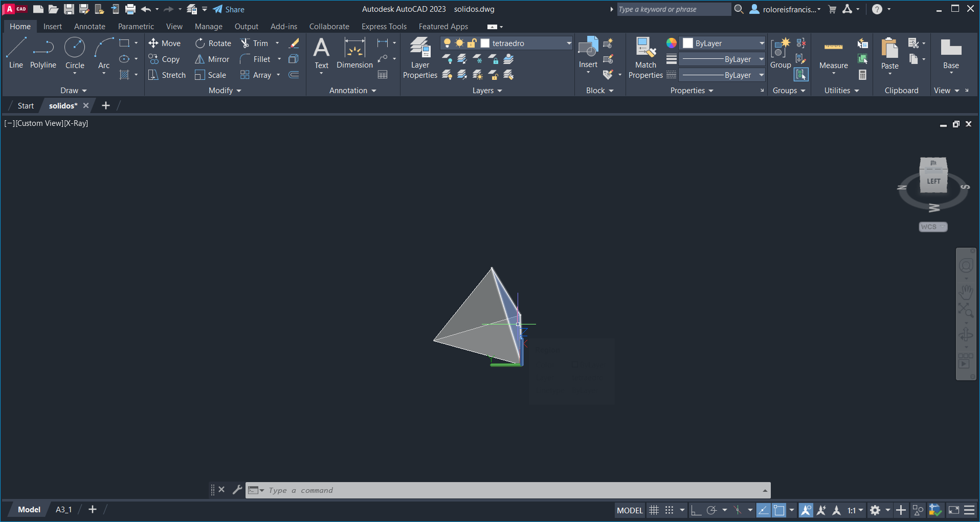The width and height of the screenshot is (980, 522).
Task: Click the WCS coordinate system button
Action: tap(933, 227)
